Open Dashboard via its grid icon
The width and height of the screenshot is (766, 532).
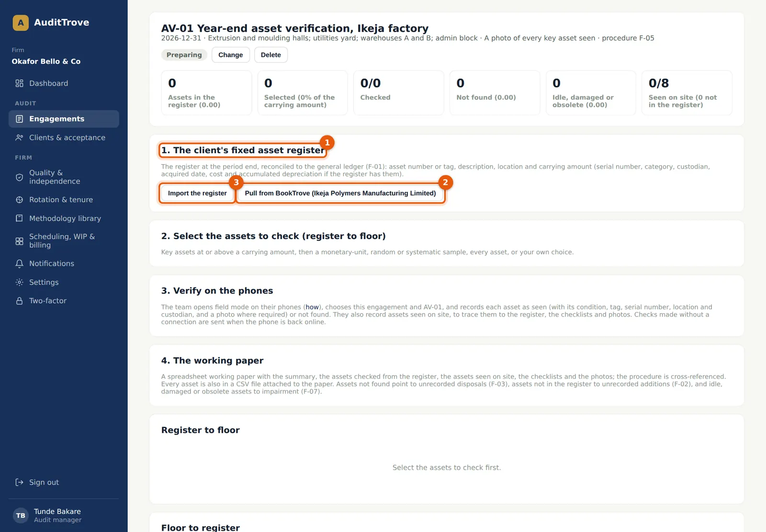(19, 83)
